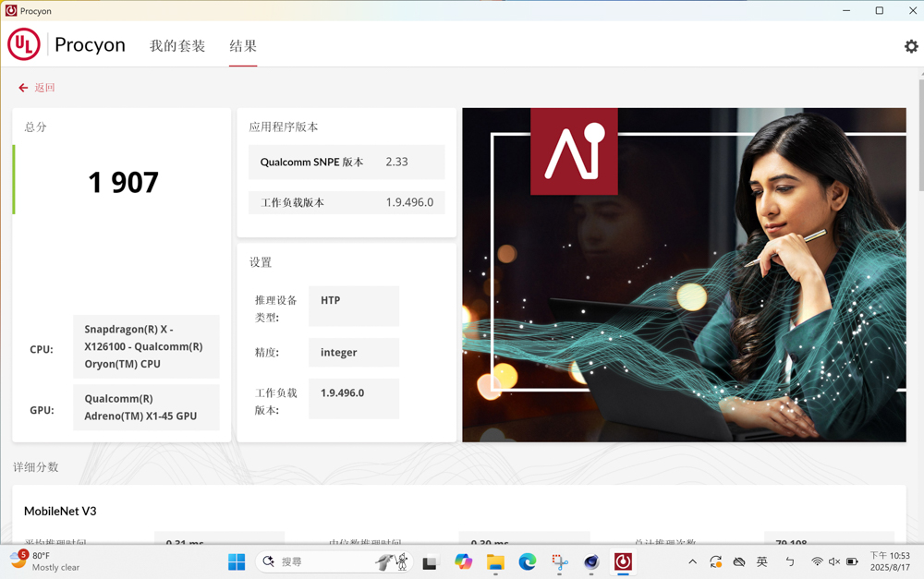Open Cinebench icon on the taskbar

591,562
